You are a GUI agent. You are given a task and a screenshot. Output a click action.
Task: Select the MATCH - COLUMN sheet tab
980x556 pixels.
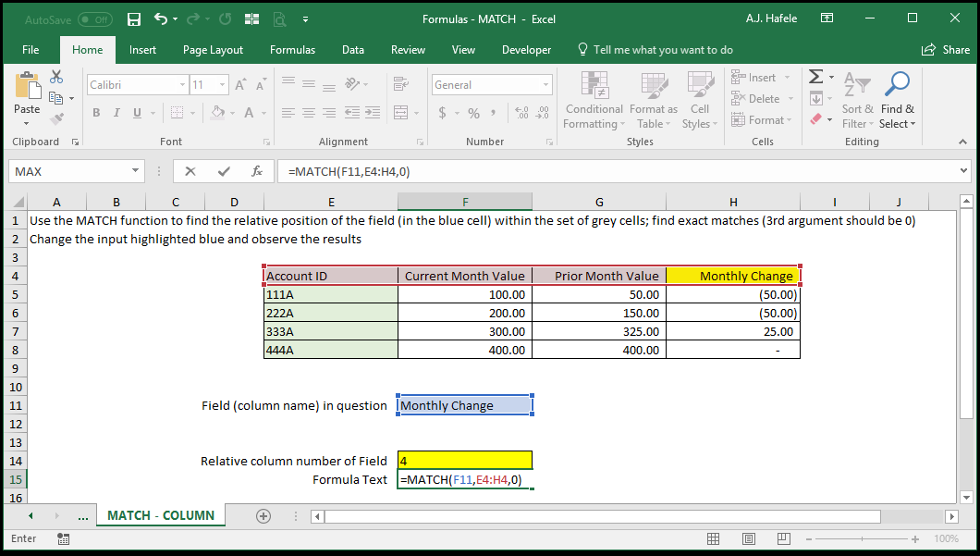161,516
